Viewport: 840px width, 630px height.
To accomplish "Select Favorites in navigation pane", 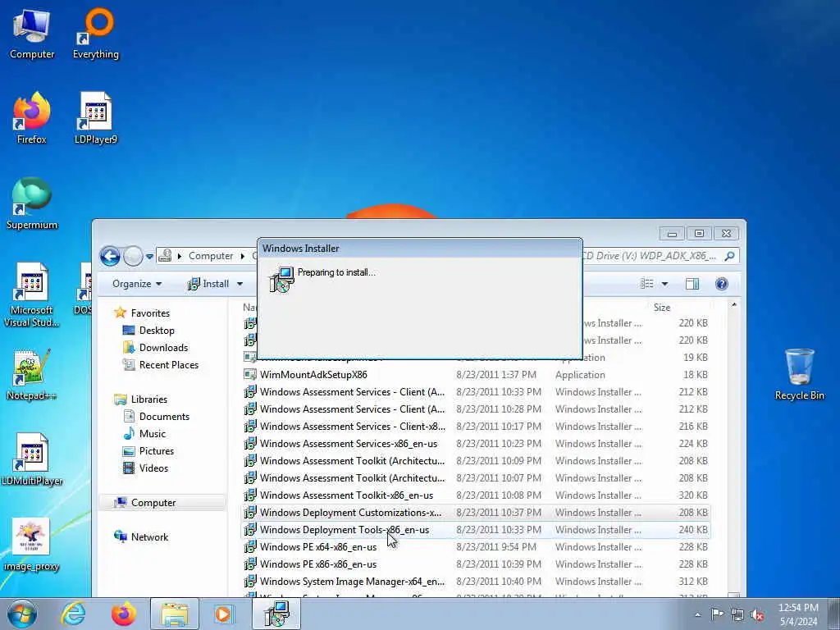I will pos(150,313).
